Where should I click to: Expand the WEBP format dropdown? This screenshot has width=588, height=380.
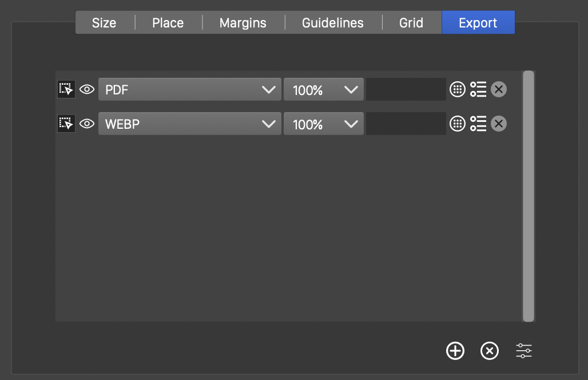coord(190,124)
